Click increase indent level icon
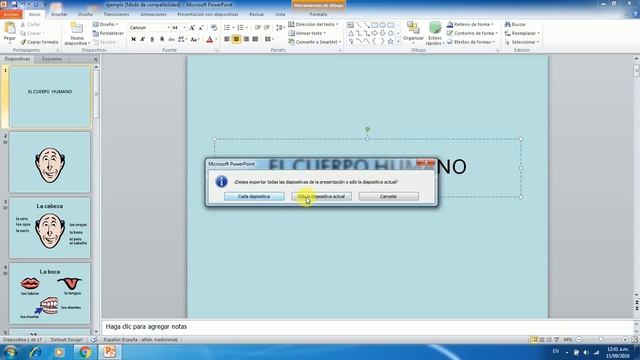Viewport: 640px width, 360px height. pyautogui.click(x=267, y=27)
